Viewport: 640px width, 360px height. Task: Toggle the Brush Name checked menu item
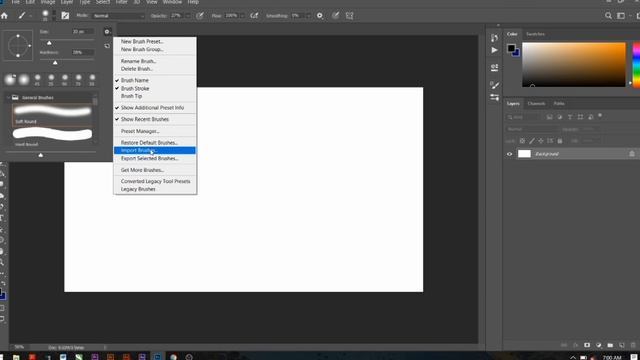point(135,80)
